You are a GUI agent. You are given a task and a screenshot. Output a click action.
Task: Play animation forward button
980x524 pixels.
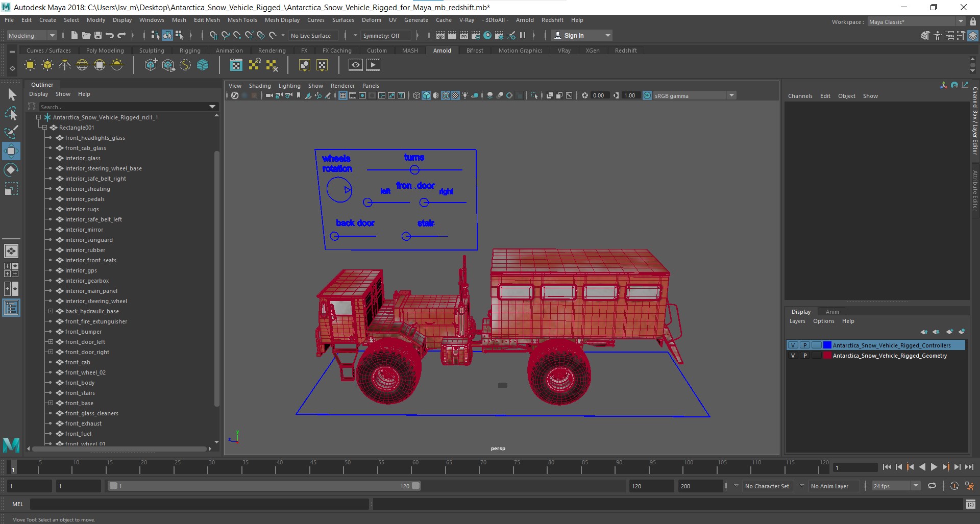tap(934, 467)
